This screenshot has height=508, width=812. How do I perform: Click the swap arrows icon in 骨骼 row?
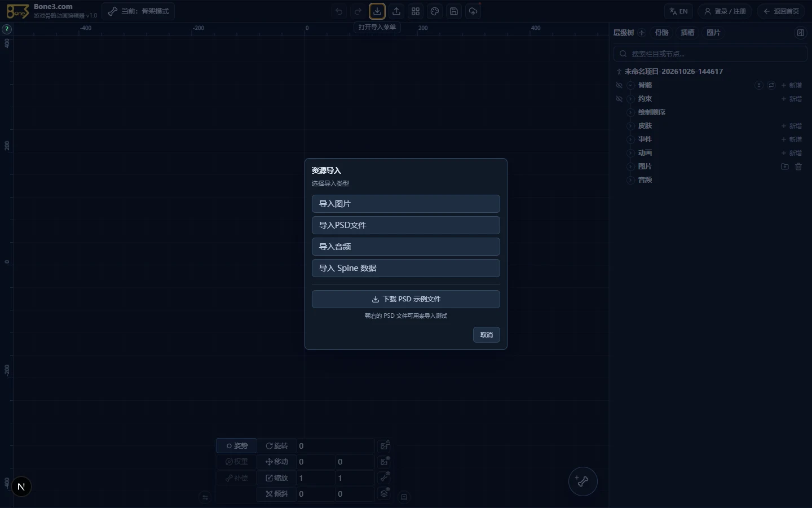tap(771, 85)
